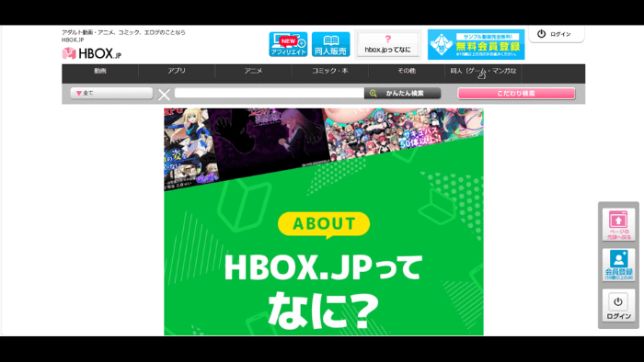Click the 会員登録 sidebar icon
The height and width of the screenshot is (362, 644).
tap(618, 265)
